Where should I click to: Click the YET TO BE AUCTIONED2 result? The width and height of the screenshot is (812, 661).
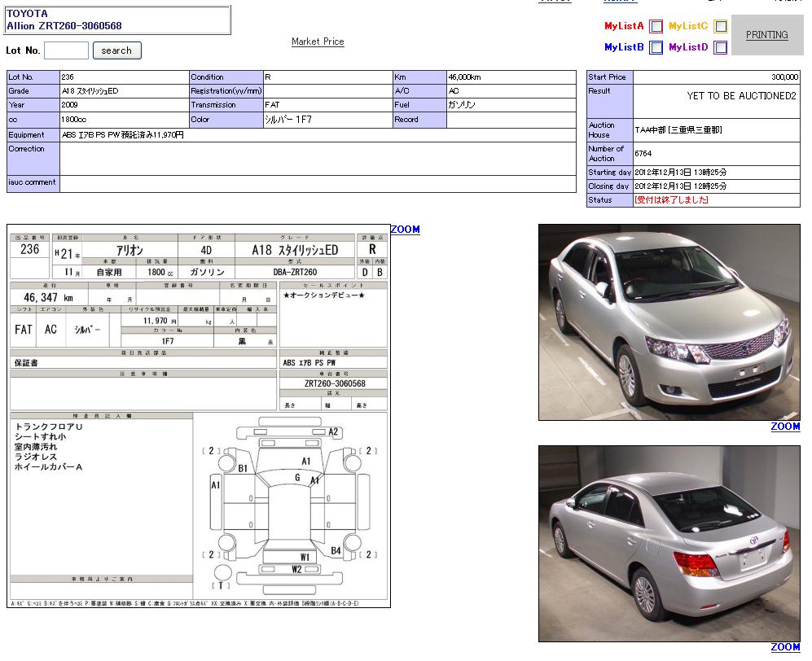[x=741, y=96]
